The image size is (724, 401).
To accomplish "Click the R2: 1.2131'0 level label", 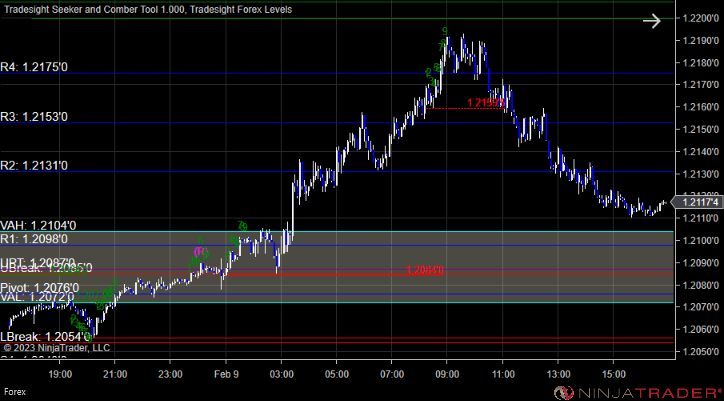I will [34, 165].
